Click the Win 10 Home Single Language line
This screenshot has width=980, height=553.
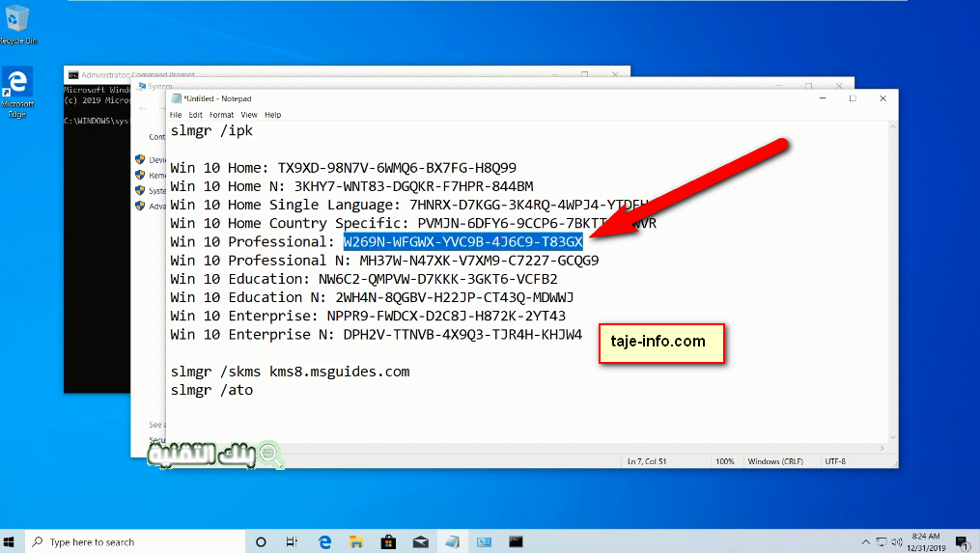click(x=409, y=205)
